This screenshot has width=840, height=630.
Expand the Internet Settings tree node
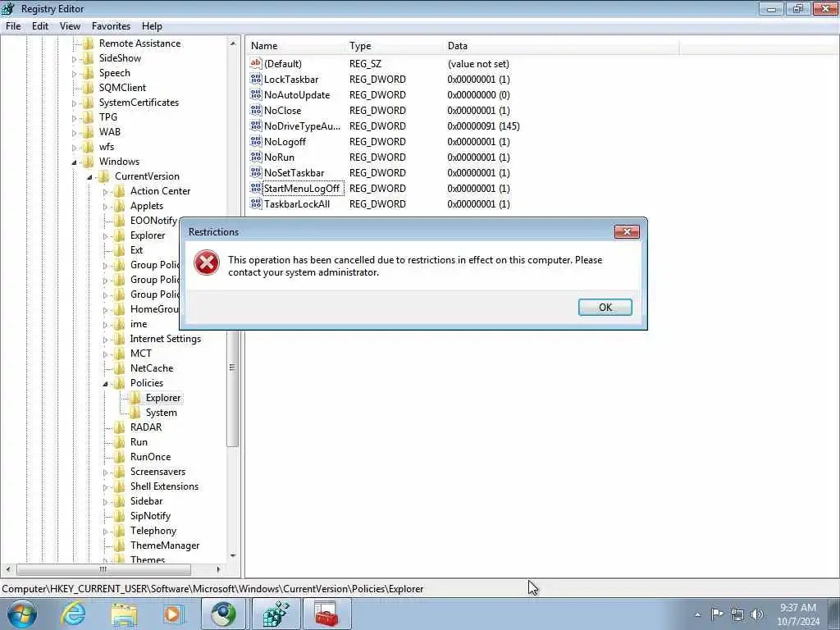point(106,339)
